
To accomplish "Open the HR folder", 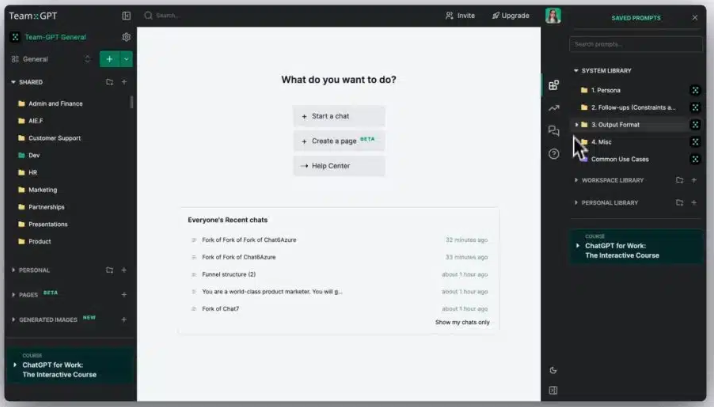I will pyautogui.click(x=27, y=173).
